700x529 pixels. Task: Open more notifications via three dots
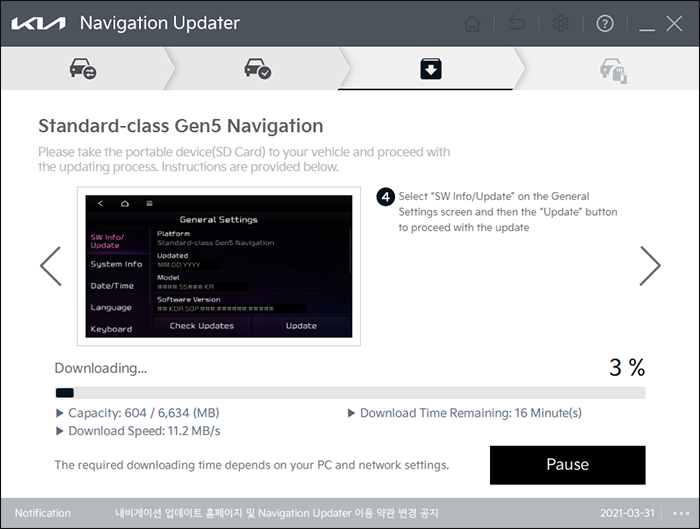681,513
